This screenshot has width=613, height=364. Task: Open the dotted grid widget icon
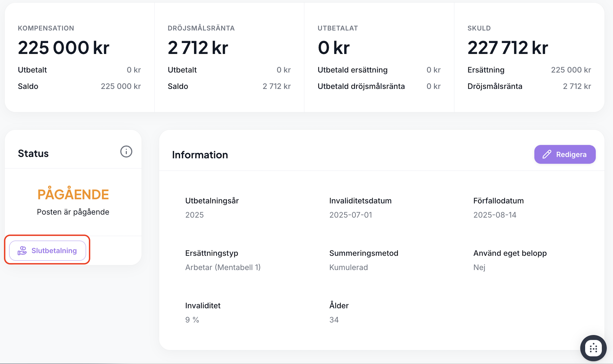pos(593,348)
